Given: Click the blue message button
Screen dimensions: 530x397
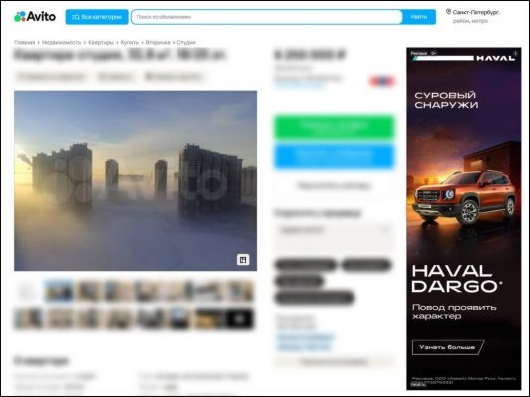Looking at the screenshot, I should point(334,156).
